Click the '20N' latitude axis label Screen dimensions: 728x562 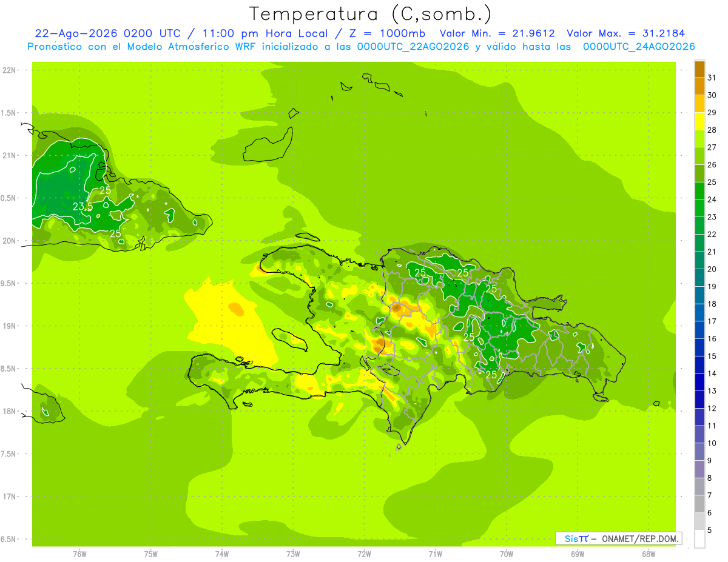pyautogui.click(x=10, y=241)
